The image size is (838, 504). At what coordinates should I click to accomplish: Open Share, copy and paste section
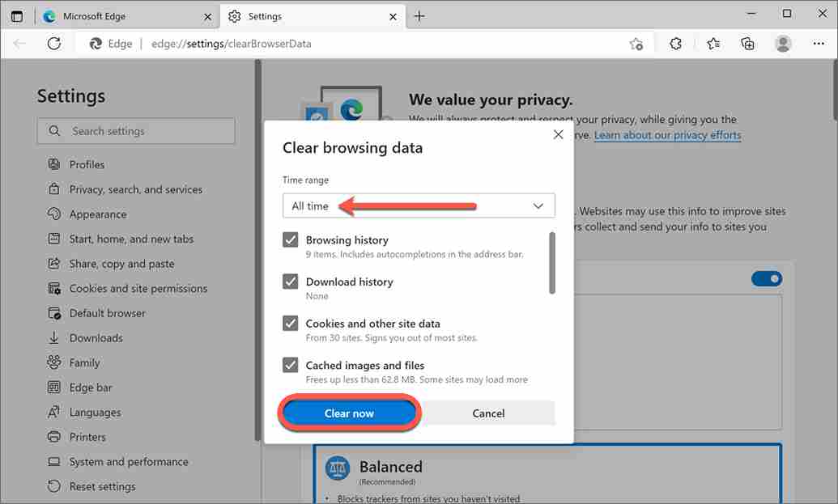pyautogui.click(x=111, y=264)
